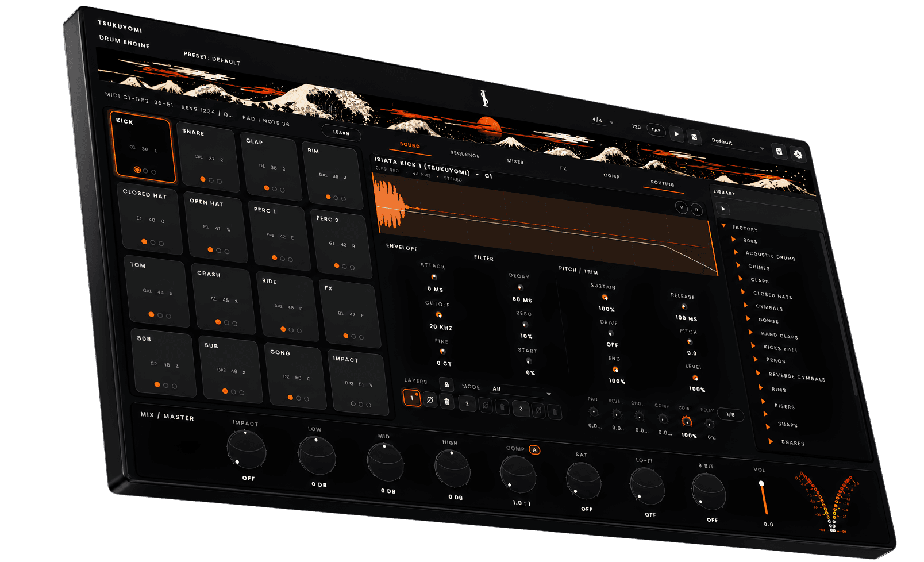
Task: Click the dice randomize icon
Action: 694,137
